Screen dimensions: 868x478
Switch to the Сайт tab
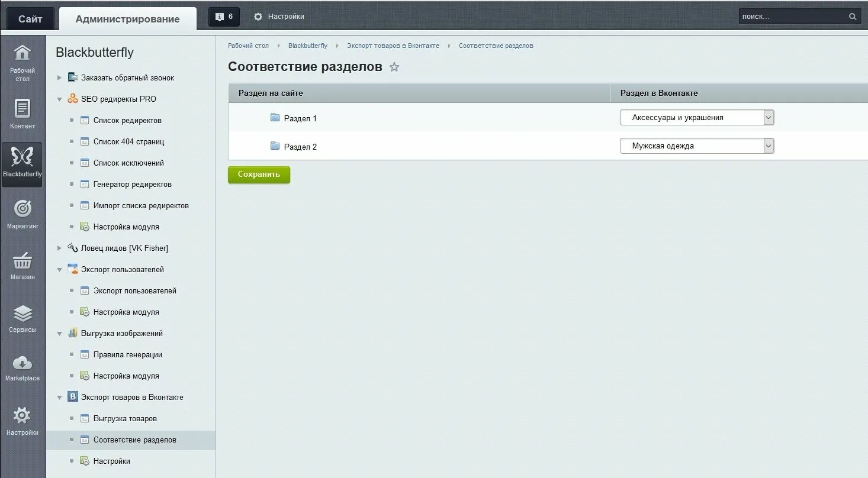pos(30,19)
